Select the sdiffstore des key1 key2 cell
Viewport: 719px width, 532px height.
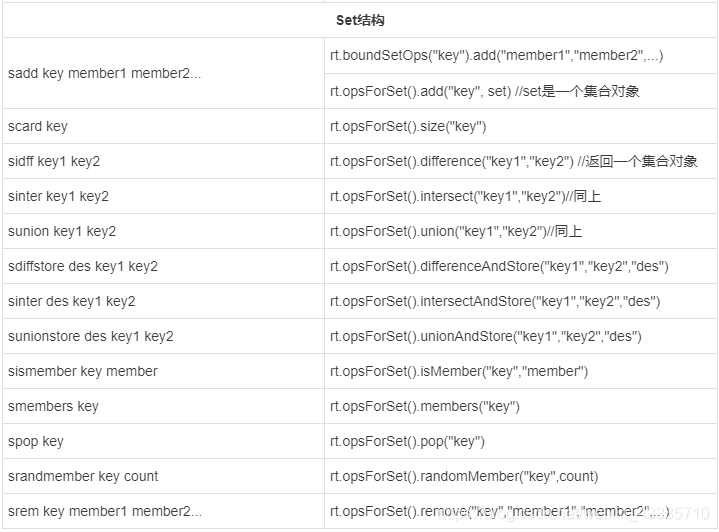(82, 267)
